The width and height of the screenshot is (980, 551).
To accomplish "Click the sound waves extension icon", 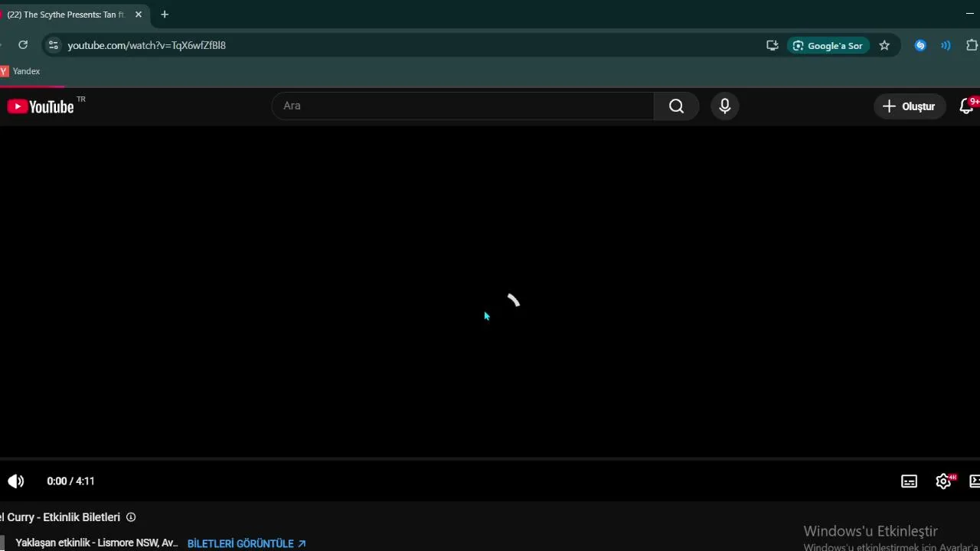I will [946, 45].
